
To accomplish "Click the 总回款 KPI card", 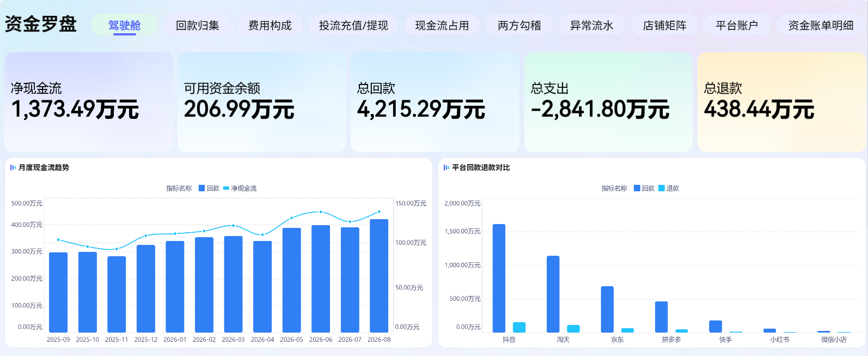I will [435, 102].
